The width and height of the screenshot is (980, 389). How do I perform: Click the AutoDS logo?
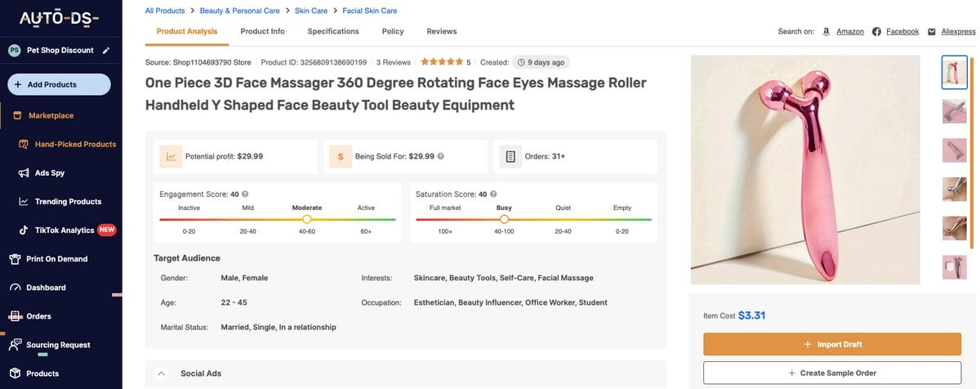pyautogui.click(x=59, y=19)
